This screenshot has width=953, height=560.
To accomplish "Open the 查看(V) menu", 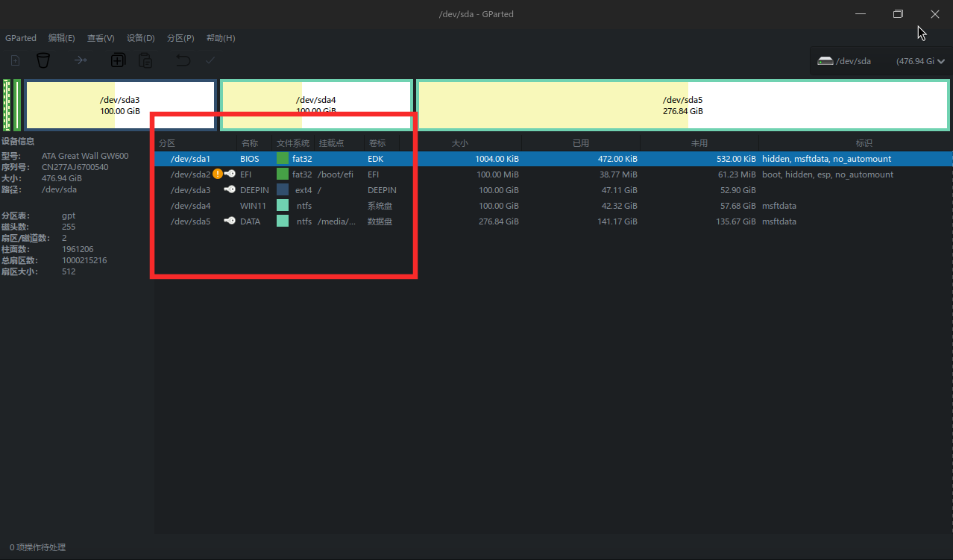I will click(x=101, y=38).
